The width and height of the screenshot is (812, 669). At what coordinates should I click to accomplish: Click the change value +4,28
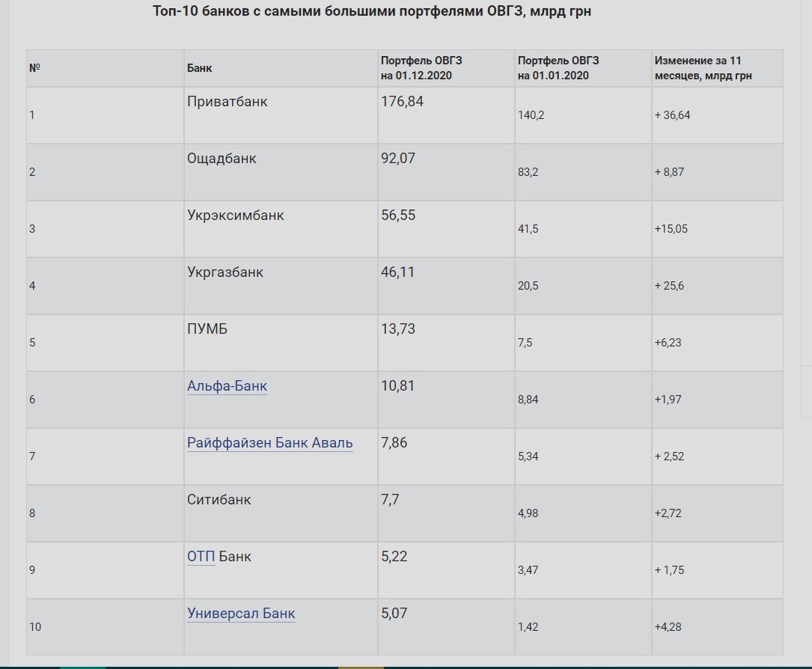click(668, 627)
